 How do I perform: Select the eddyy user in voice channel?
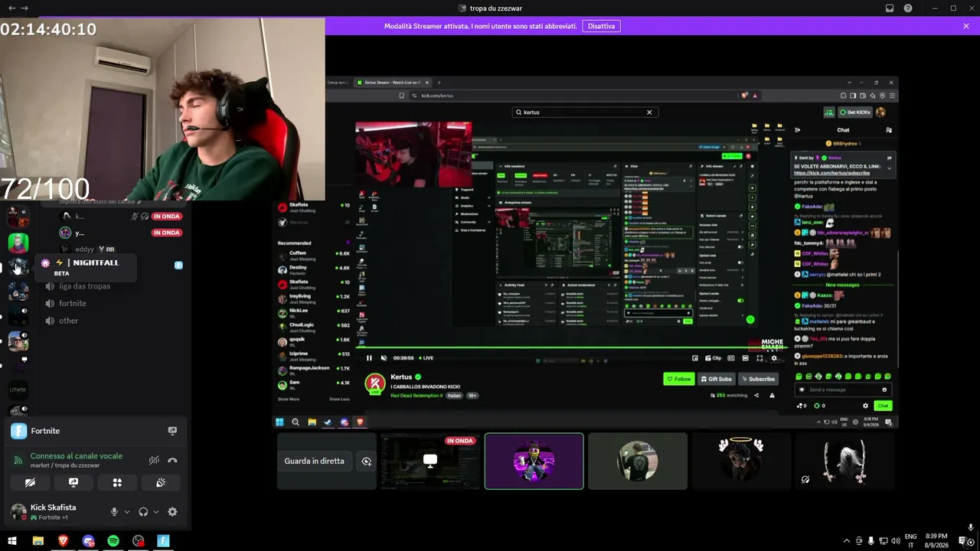(84, 249)
